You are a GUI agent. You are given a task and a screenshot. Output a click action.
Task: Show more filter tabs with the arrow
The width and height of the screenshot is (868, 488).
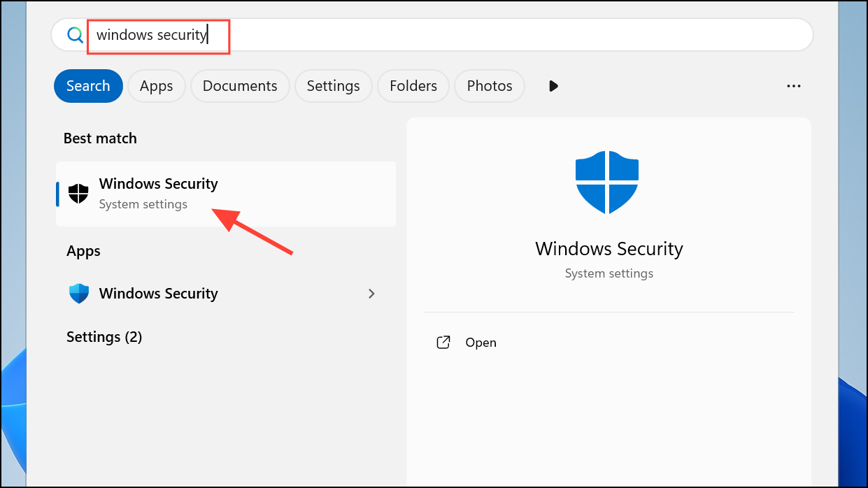pos(553,86)
